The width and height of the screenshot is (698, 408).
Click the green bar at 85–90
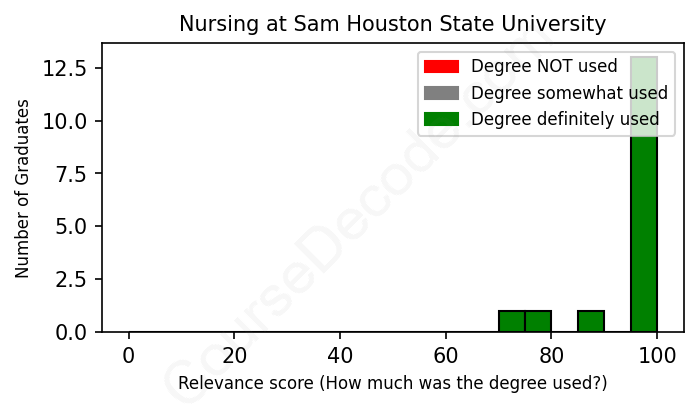tap(591, 321)
